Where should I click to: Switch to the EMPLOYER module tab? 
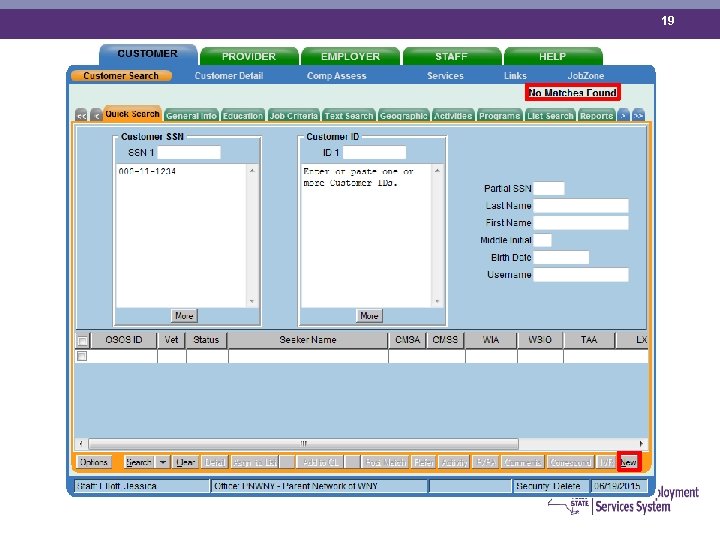(350, 56)
